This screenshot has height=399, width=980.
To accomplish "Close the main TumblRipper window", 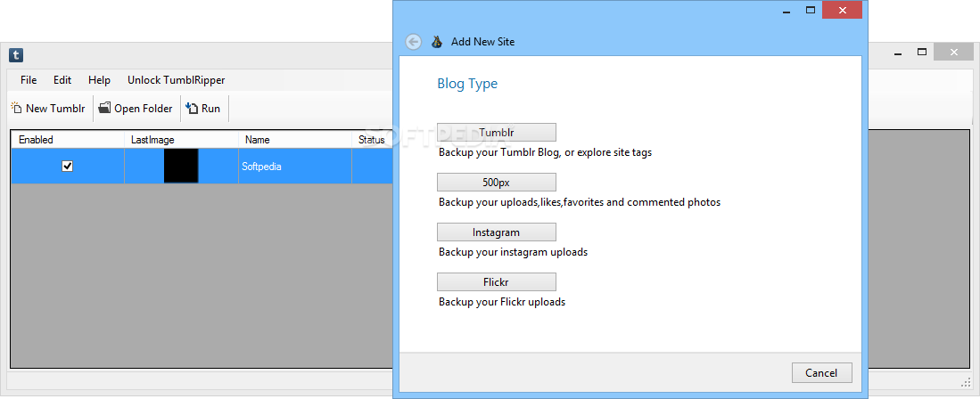I will [x=954, y=53].
